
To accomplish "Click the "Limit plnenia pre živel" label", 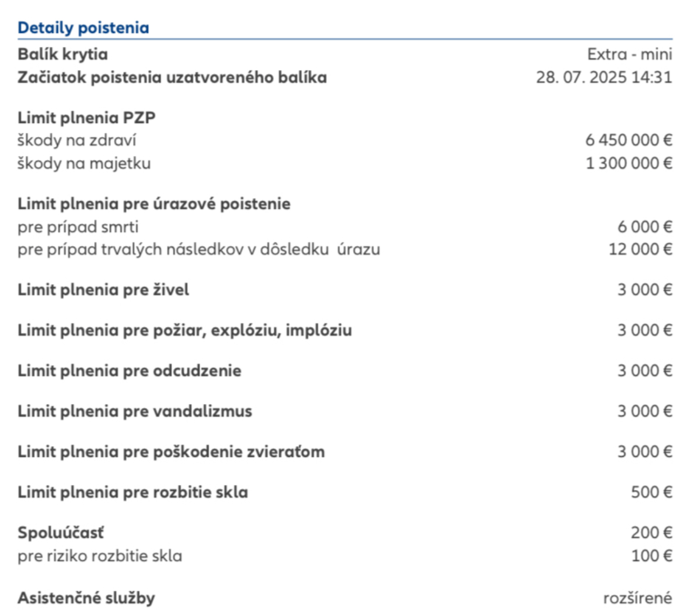I will pos(103,290).
